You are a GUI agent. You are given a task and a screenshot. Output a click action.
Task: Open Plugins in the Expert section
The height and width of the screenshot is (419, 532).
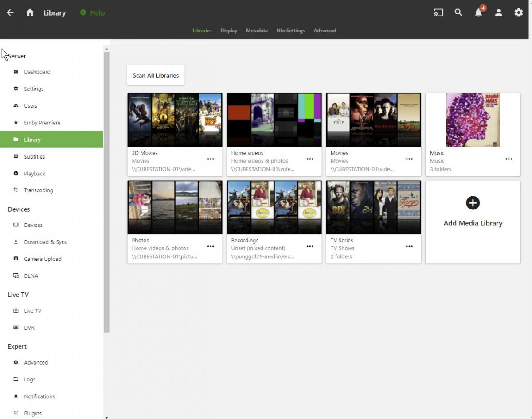click(33, 413)
